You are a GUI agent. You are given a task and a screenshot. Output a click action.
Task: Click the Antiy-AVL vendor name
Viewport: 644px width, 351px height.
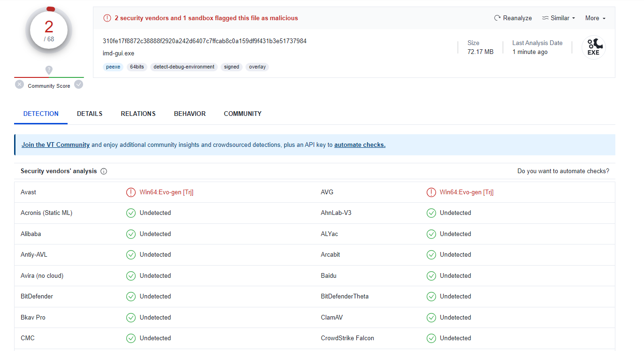[x=34, y=255]
